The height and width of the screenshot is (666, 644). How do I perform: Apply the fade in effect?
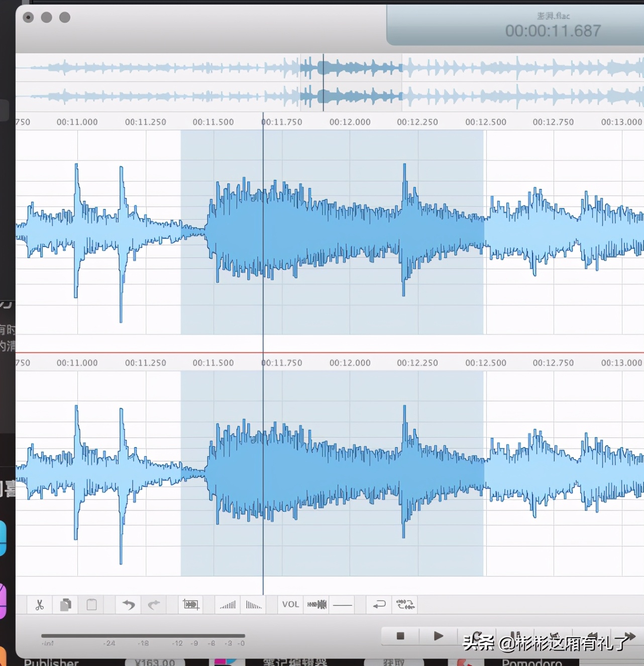pyautogui.click(x=228, y=605)
